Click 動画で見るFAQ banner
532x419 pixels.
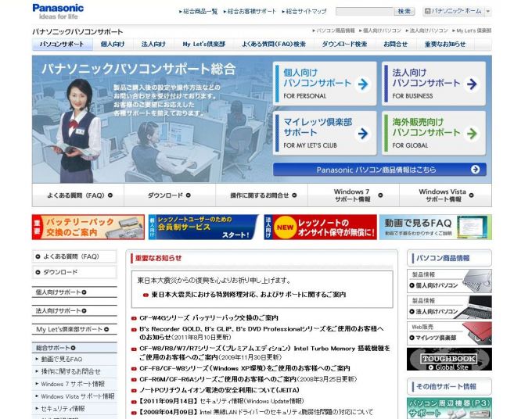tap(436, 227)
